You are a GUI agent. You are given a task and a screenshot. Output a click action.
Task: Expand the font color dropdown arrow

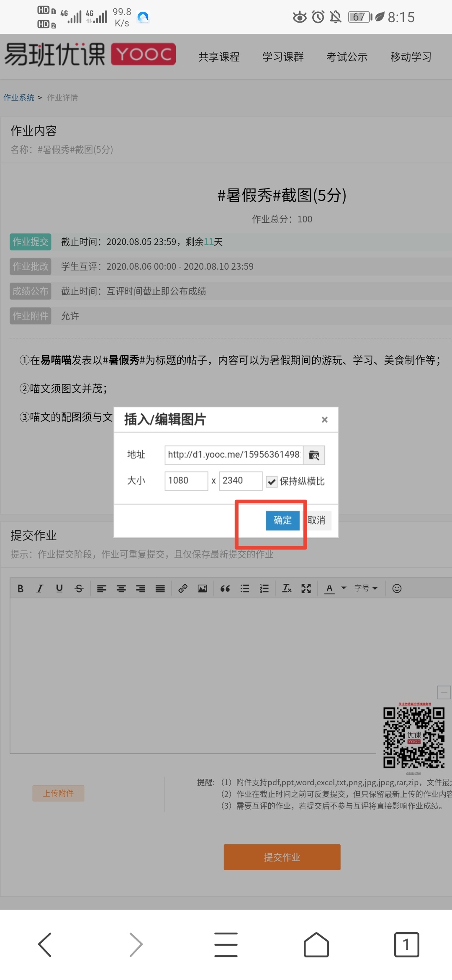point(344,588)
